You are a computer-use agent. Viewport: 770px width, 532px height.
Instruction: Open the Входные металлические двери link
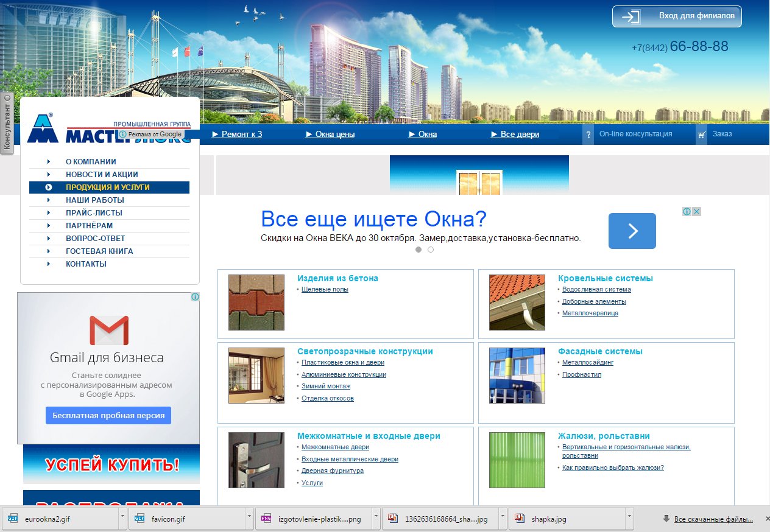[x=350, y=460]
